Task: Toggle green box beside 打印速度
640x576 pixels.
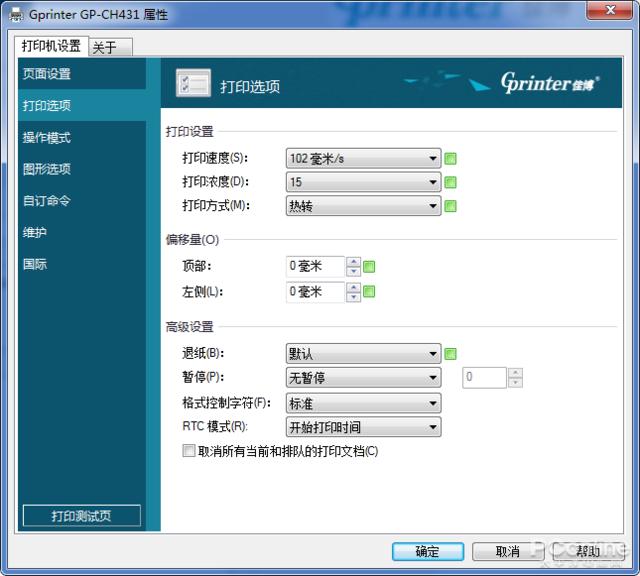Action: pyautogui.click(x=450, y=158)
